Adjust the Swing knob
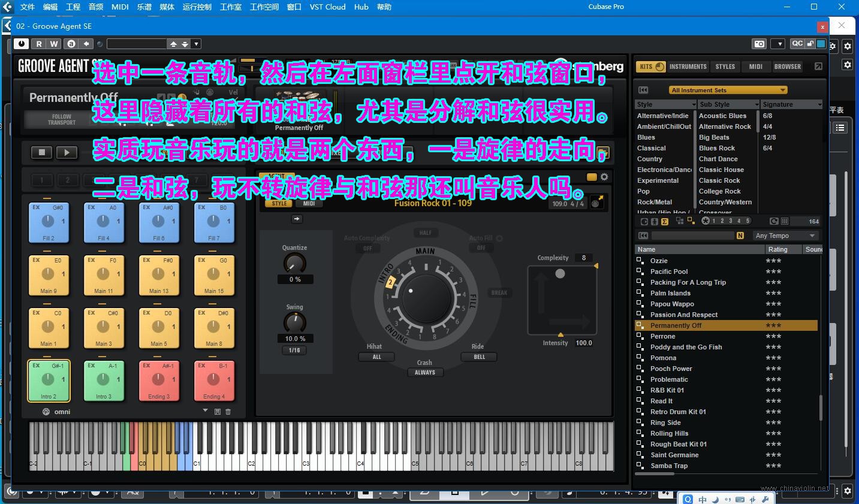The height and width of the screenshot is (504, 859). click(x=294, y=322)
